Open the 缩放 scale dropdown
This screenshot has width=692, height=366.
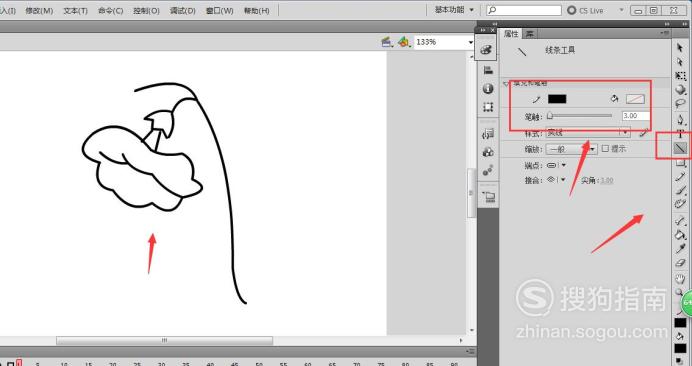click(x=572, y=149)
